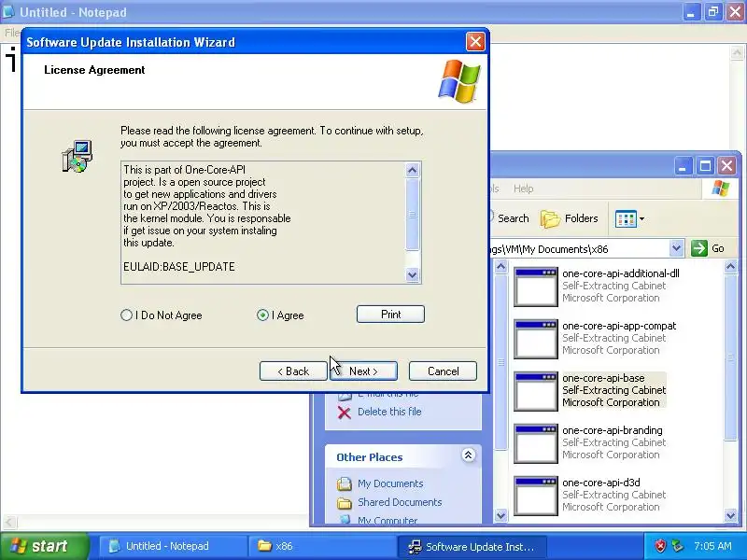This screenshot has width=747, height=560.
Task: Click the network tray icon
Action: coord(677,546)
